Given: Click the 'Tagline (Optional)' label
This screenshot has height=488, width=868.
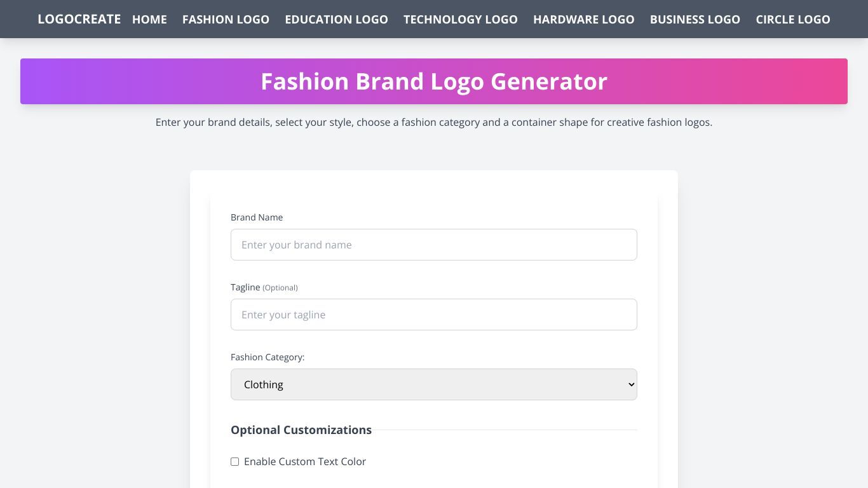Looking at the screenshot, I should point(264,287).
